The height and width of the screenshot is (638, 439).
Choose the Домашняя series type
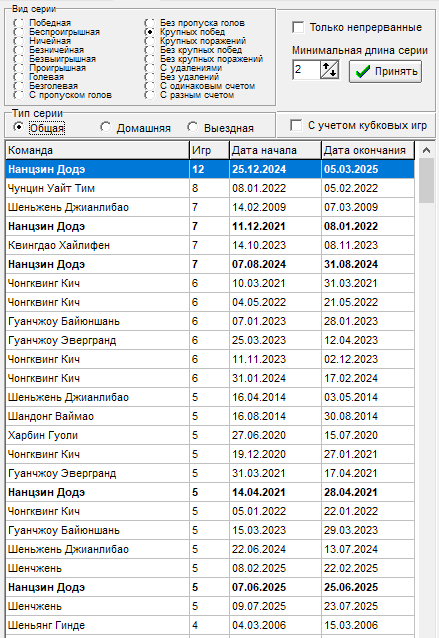coord(106,127)
